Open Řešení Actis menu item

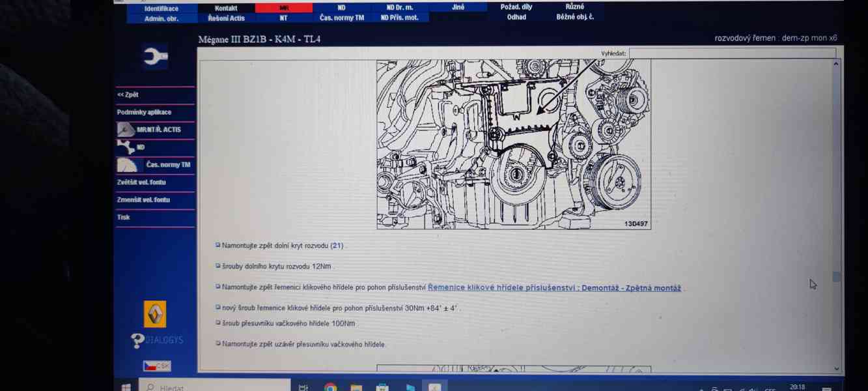pyautogui.click(x=226, y=18)
